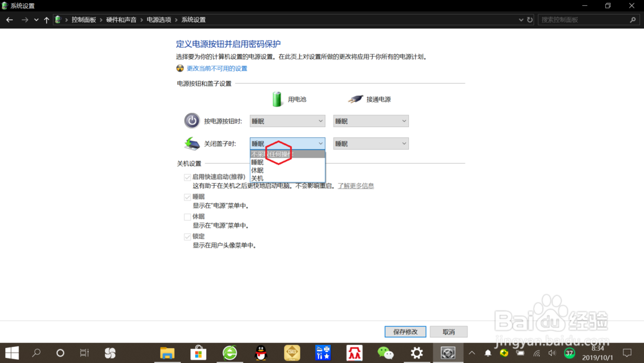Viewport: 644px width, 363px height.
Task: Toggle 启用快速启动(推荐) checkbox
Action: point(187,177)
